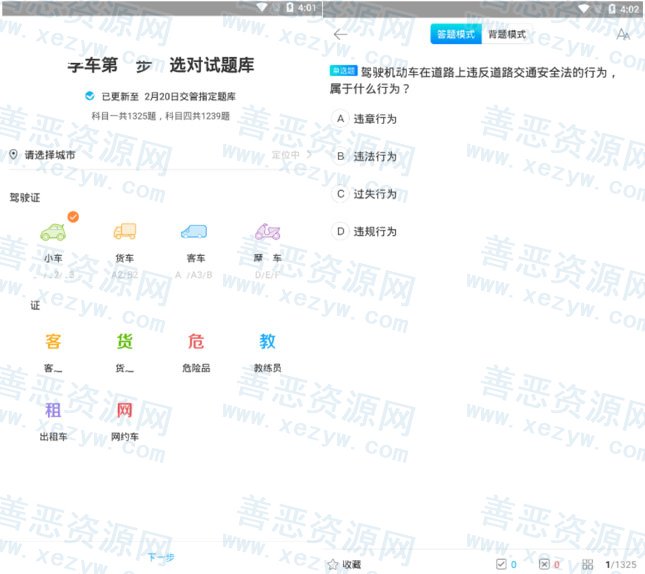Choose the orange 客 passenger certificate icon

53,342
